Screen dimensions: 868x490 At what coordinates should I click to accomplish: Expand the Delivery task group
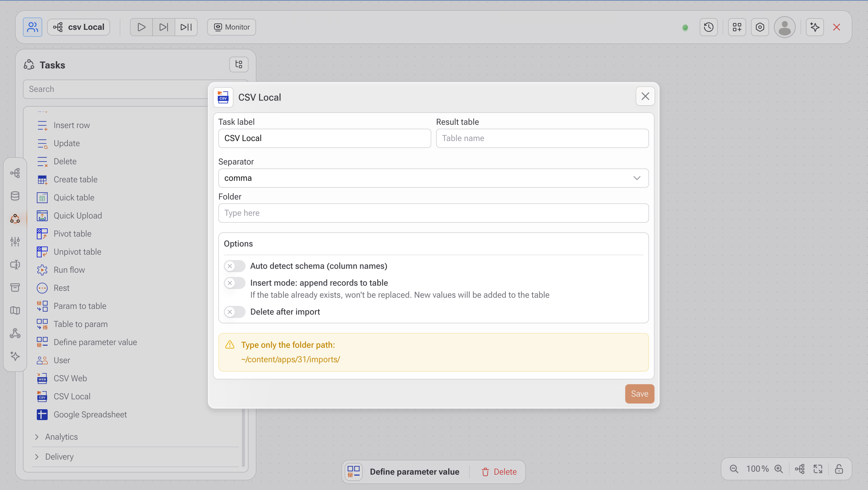pos(59,457)
